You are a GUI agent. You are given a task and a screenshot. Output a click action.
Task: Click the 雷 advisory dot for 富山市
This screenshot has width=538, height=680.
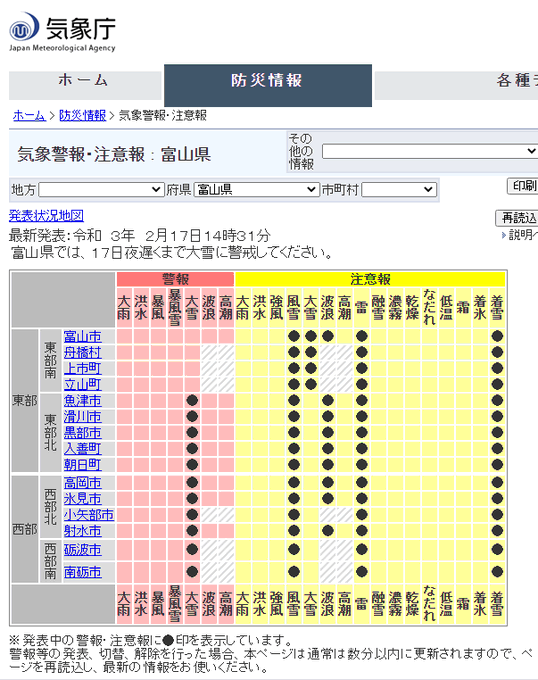pyautogui.click(x=362, y=337)
